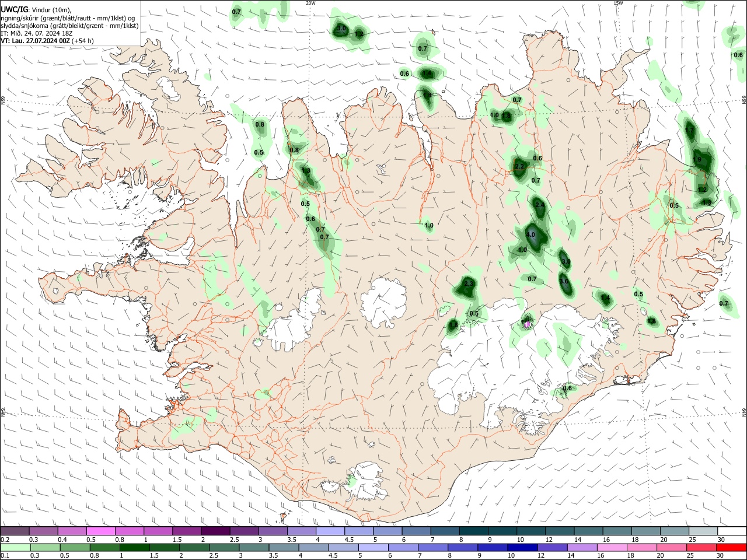Pick the bright pink 0.5 swatch in upper legend row
Viewport: 747px width, 560px height.
tap(100, 531)
